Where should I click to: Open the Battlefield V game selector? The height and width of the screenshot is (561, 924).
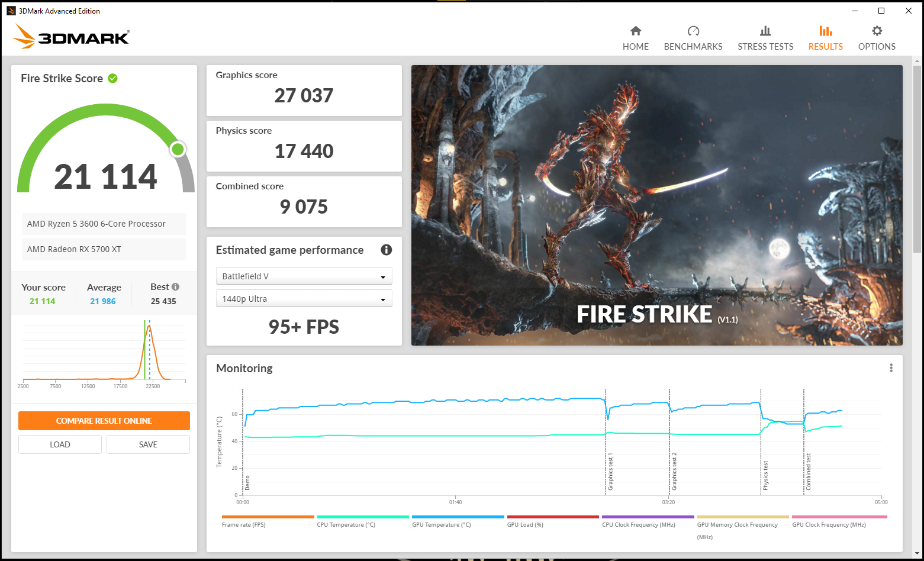(x=304, y=276)
